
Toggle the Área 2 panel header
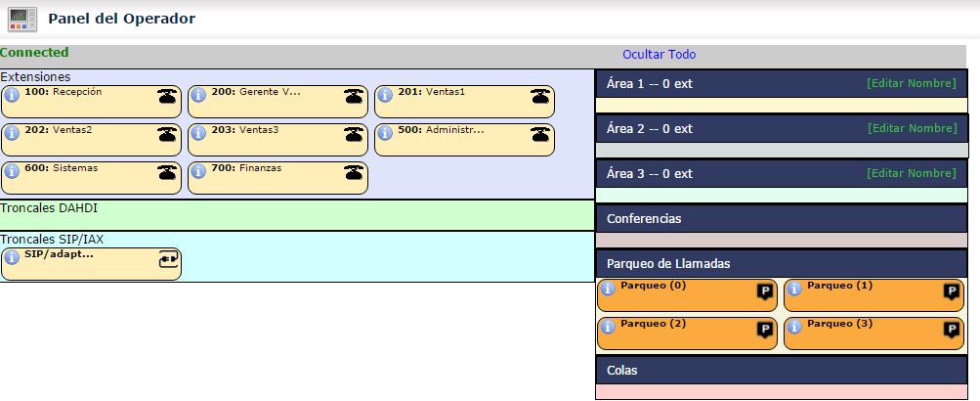tap(723, 129)
